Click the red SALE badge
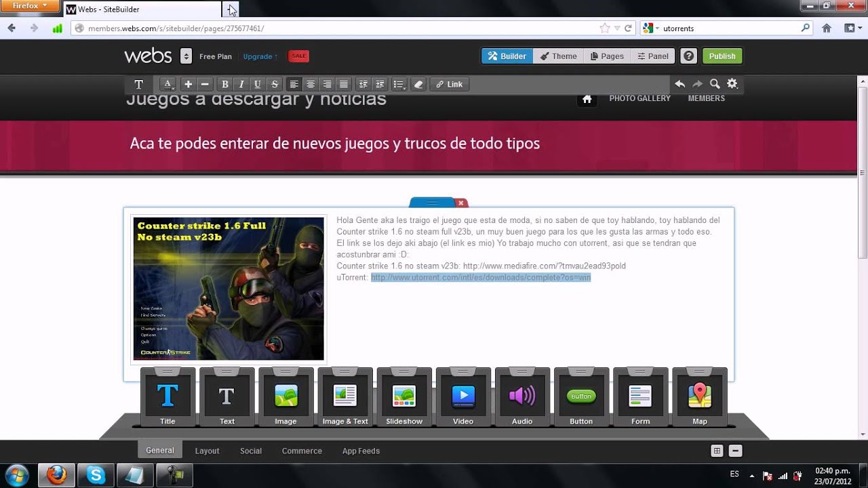 pyautogui.click(x=298, y=56)
